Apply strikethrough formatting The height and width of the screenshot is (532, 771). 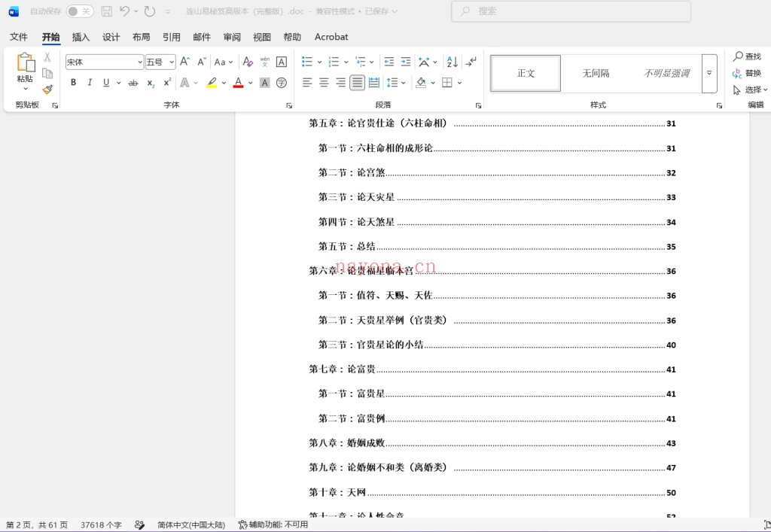point(133,83)
